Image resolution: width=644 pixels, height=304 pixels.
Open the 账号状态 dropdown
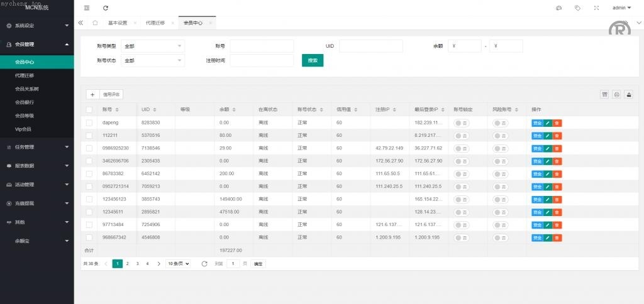(x=153, y=60)
